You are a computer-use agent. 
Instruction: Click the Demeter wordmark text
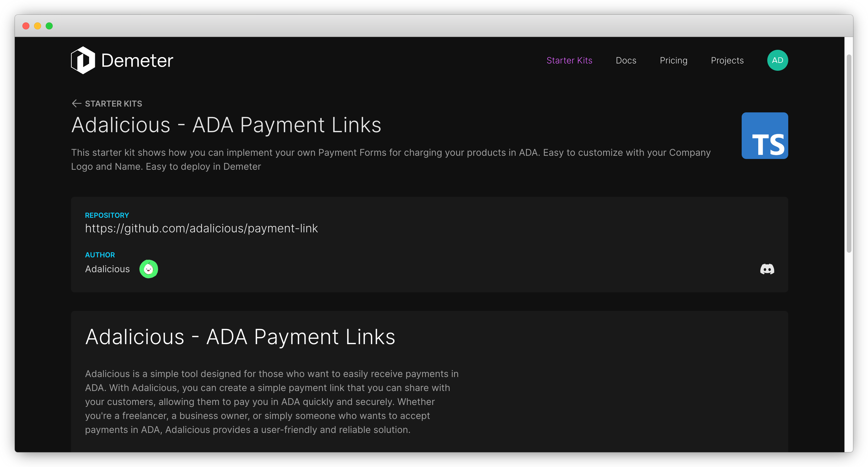click(137, 61)
